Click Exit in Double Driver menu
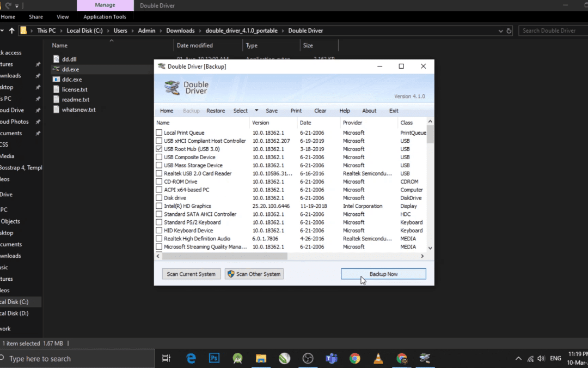588x368 pixels. (x=394, y=111)
